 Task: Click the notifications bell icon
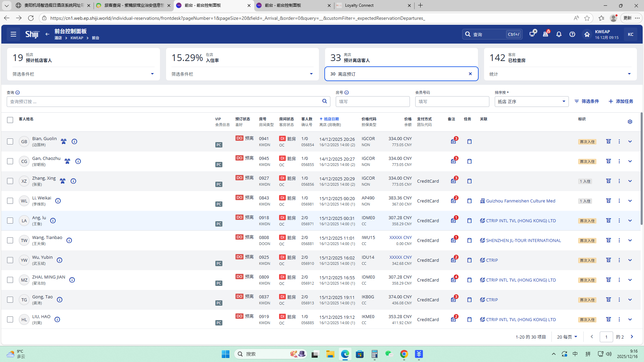[x=559, y=34]
